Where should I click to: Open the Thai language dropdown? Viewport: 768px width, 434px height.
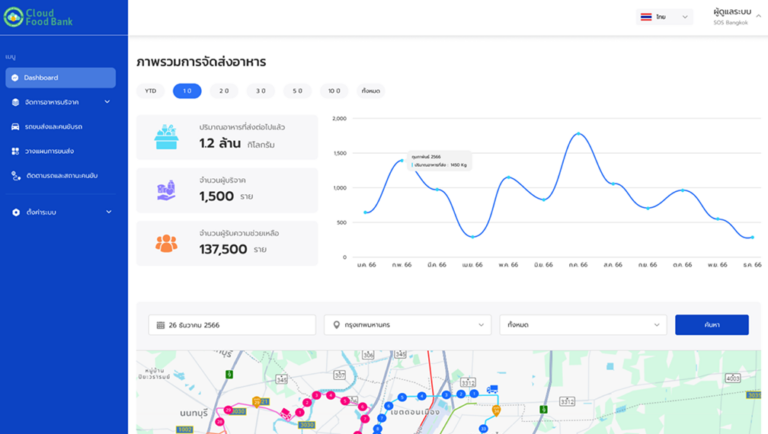664,17
